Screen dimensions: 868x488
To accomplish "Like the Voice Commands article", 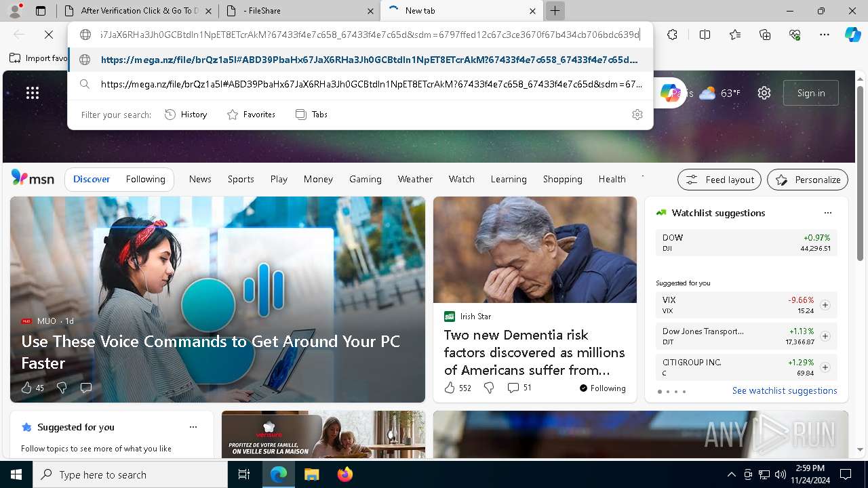I will click(x=32, y=388).
